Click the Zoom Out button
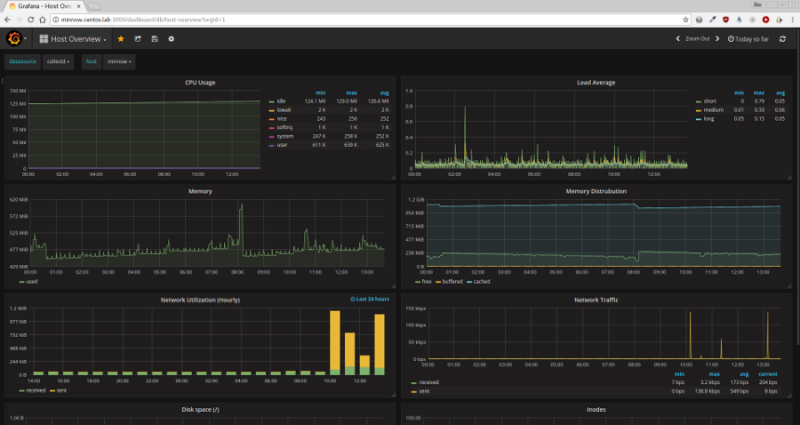Screen dimensions: 800x425 tap(697, 39)
